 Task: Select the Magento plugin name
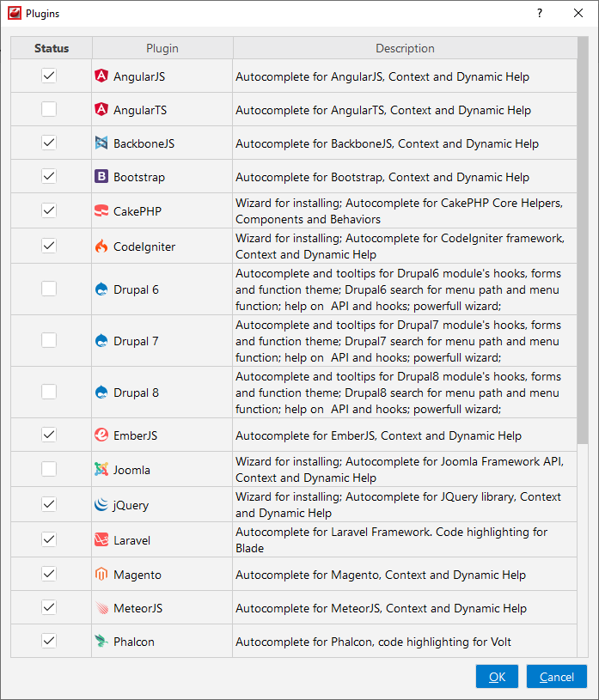138,575
